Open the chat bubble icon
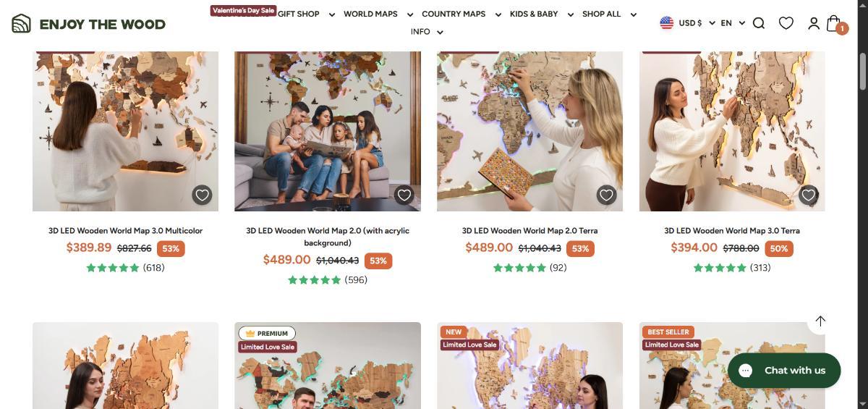Screen dimensions: 868x409 (x=746, y=370)
